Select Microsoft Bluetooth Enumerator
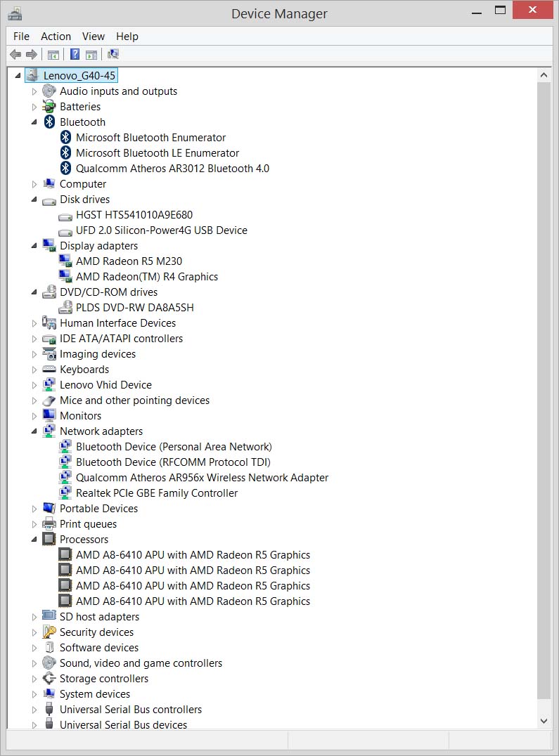Screen dimensions: 559x756 [x=150, y=138]
